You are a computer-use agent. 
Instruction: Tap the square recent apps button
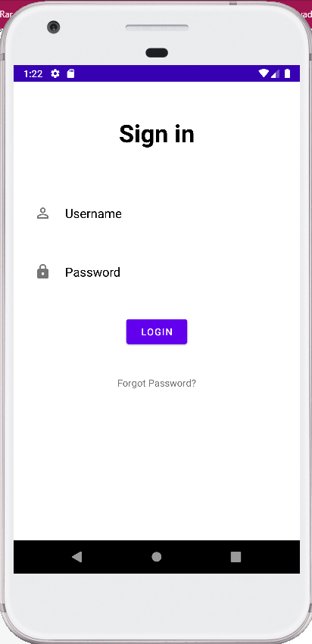click(x=236, y=557)
